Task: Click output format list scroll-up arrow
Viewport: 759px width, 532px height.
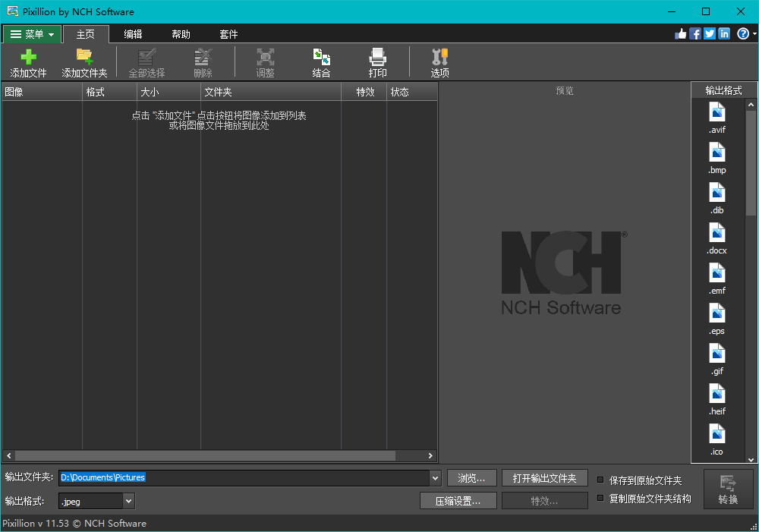Action: click(751, 104)
